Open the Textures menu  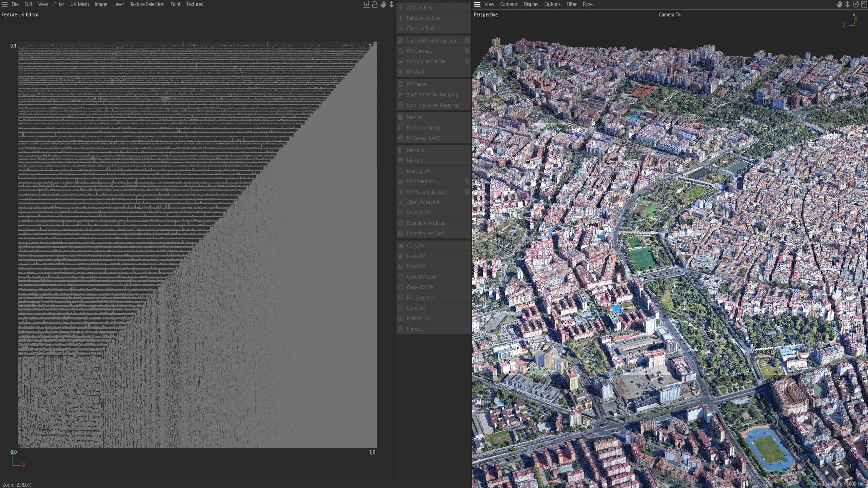pos(194,4)
